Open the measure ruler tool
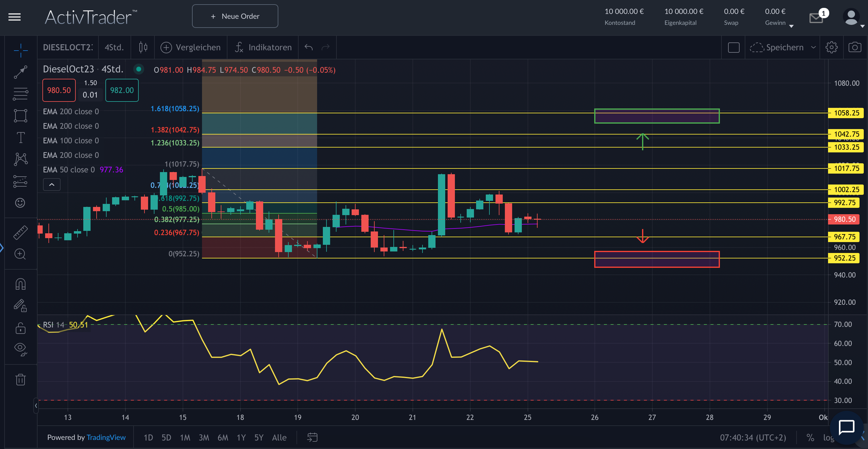The image size is (868, 449). (x=21, y=233)
